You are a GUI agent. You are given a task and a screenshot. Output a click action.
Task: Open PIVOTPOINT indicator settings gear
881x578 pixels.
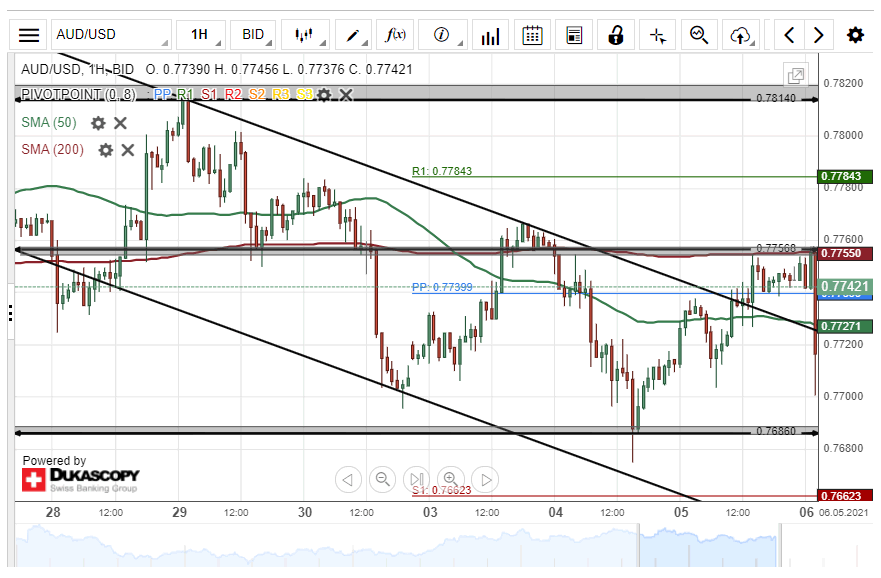[x=324, y=95]
